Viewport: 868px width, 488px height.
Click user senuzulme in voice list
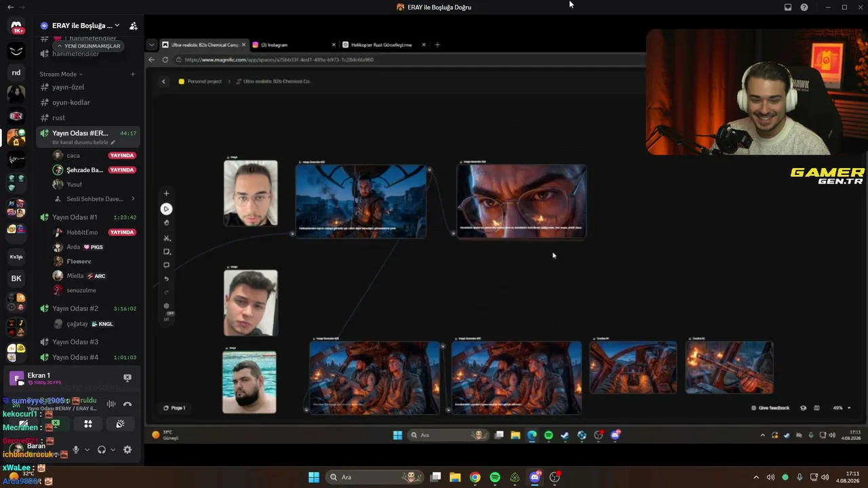pyautogui.click(x=81, y=290)
